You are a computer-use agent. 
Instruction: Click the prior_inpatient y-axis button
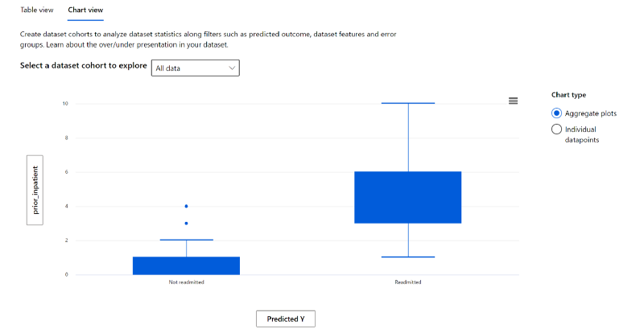(35, 190)
